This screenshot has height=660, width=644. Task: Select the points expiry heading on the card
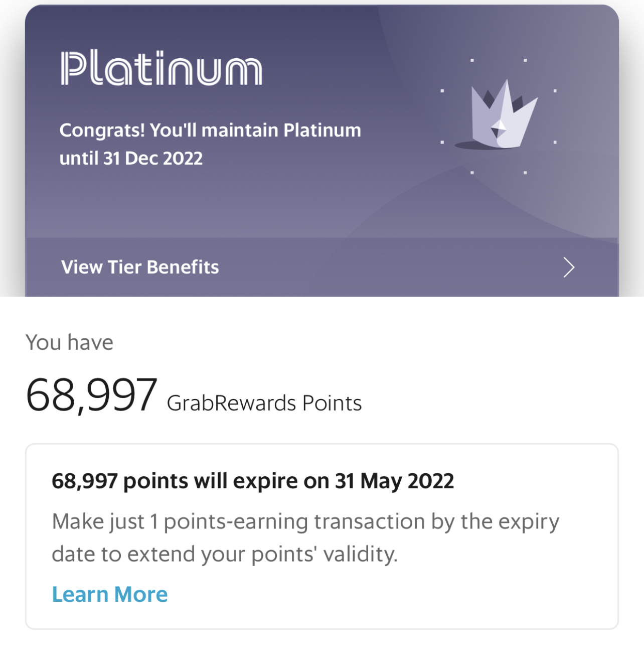click(253, 481)
